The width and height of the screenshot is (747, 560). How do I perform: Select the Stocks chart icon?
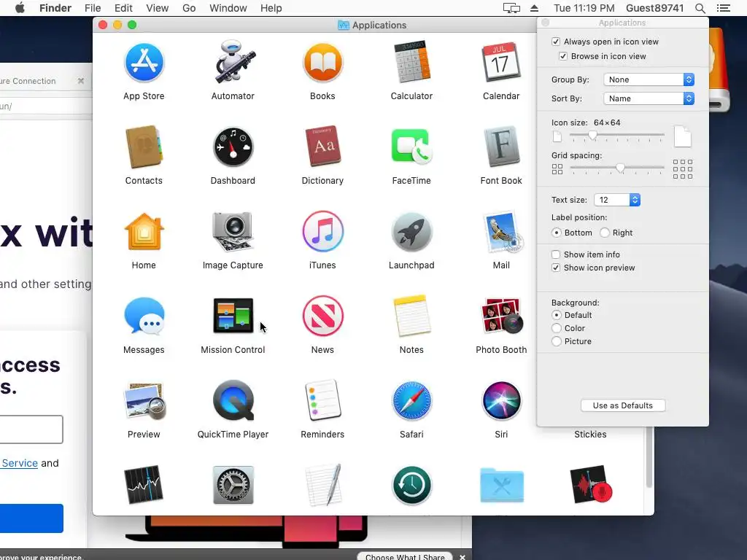(144, 485)
